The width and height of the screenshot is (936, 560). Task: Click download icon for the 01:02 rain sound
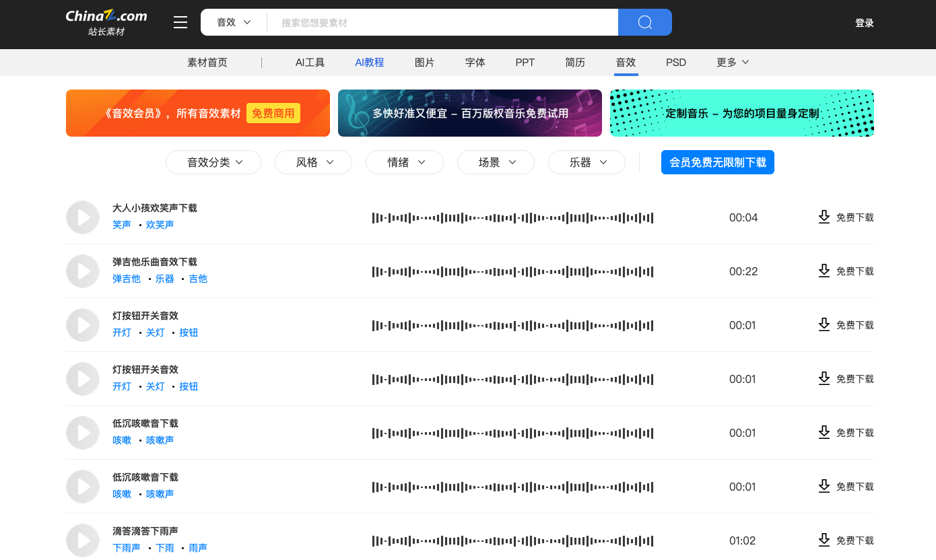tap(824, 540)
